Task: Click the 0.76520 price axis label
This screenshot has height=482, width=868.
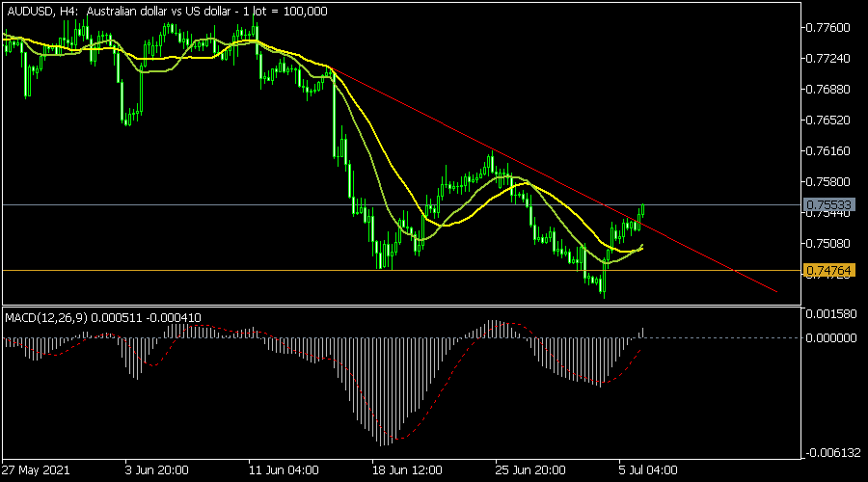Action: (x=828, y=120)
